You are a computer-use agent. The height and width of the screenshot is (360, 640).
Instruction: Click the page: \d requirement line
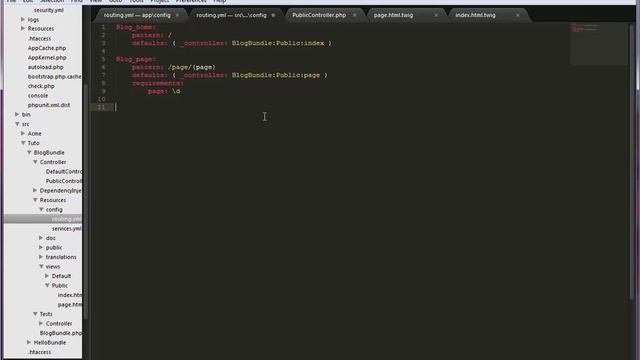(164, 91)
